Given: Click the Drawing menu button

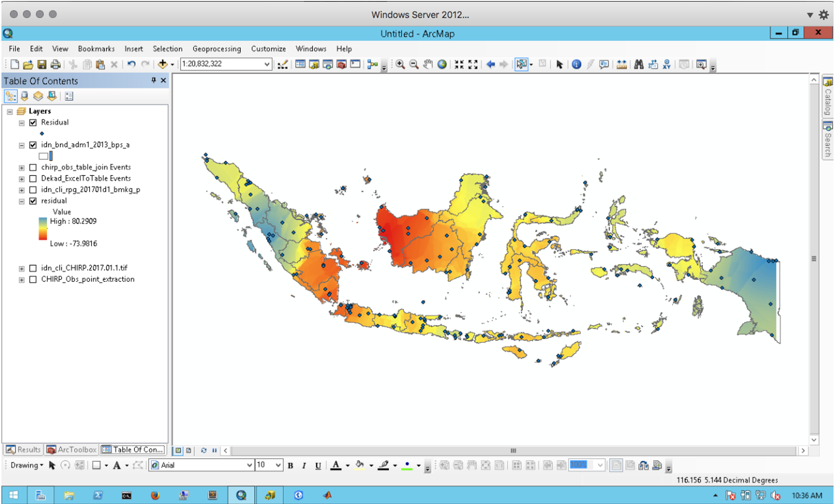Looking at the screenshot, I should [26, 465].
